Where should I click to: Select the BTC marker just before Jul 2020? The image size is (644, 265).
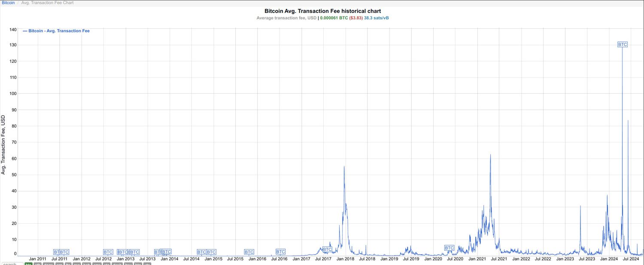click(449, 248)
